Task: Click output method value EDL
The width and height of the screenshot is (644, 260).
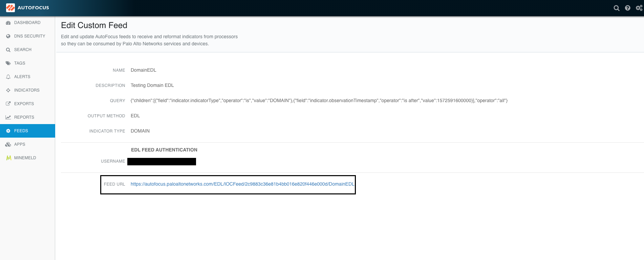Action: point(135,116)
